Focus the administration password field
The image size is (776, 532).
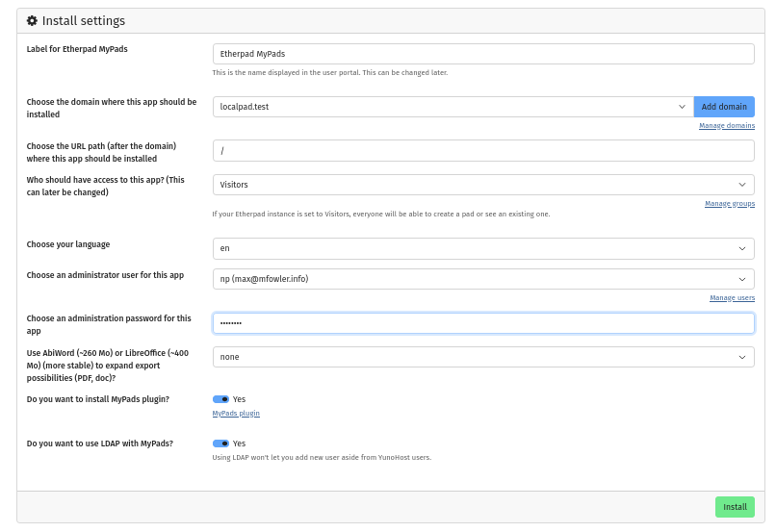(x=483, y=323)
